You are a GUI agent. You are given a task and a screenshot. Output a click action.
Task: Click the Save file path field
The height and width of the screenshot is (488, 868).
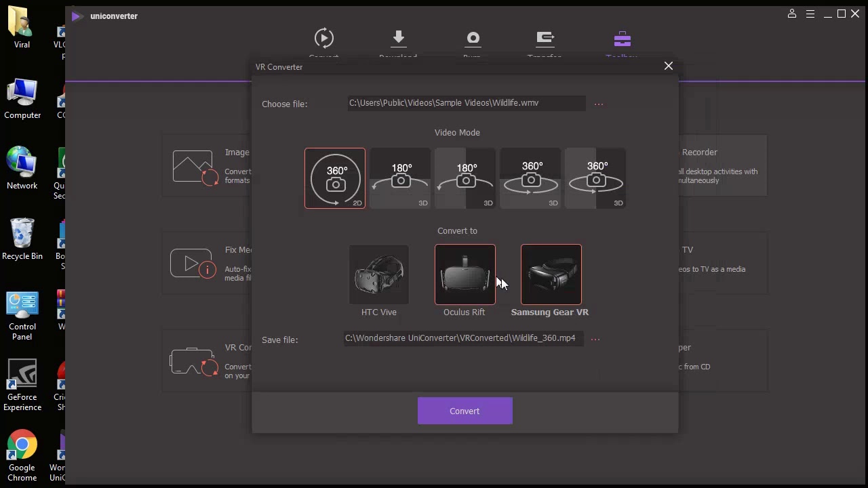pyautogui.click(x=464, y=338)
